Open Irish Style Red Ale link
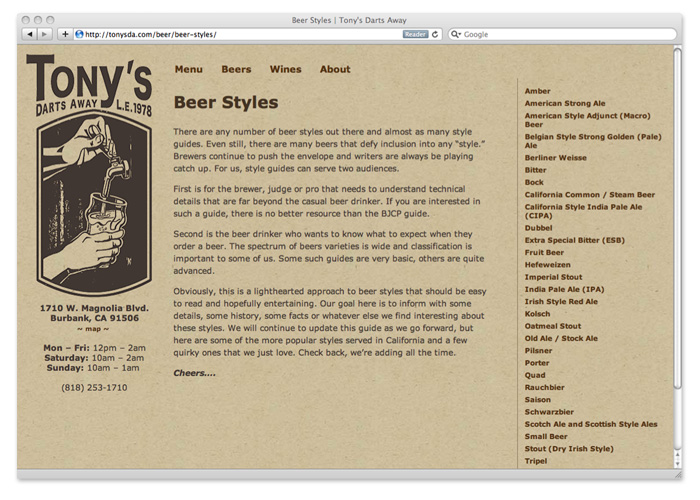Screen dimensions: 700x500 [x=561, y=302]
